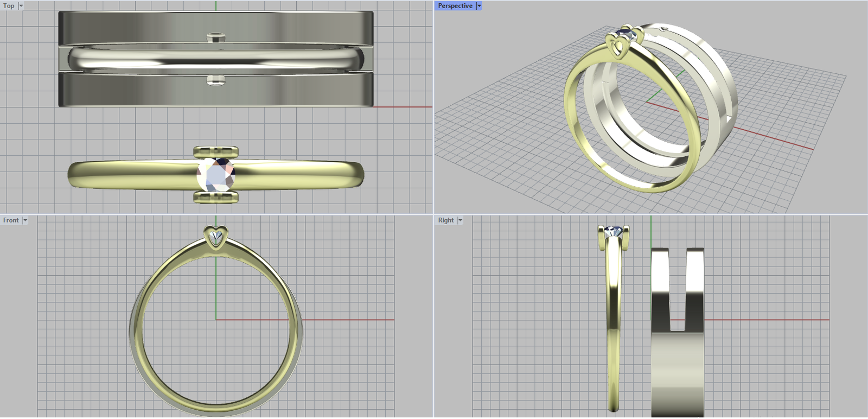Select the Right viewport title label
The image size is (868, 419).
point(446,220)
